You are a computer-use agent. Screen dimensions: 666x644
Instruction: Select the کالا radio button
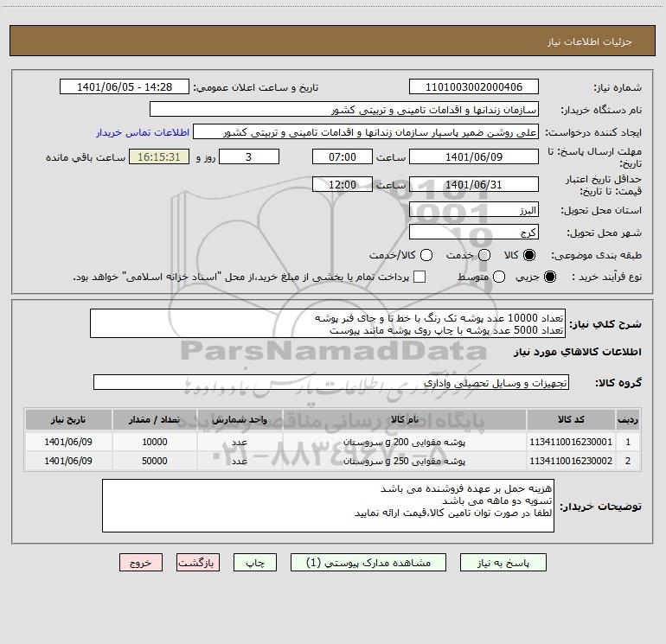click(529, 255)
